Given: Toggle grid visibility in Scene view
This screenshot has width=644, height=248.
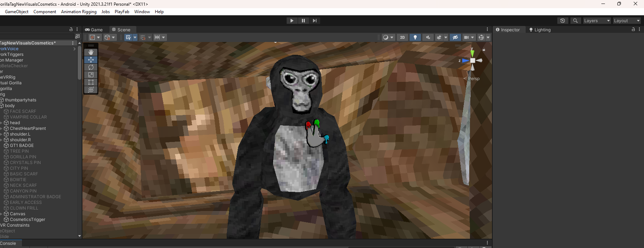Looking at the screenshot, I should tap(128, 37).
